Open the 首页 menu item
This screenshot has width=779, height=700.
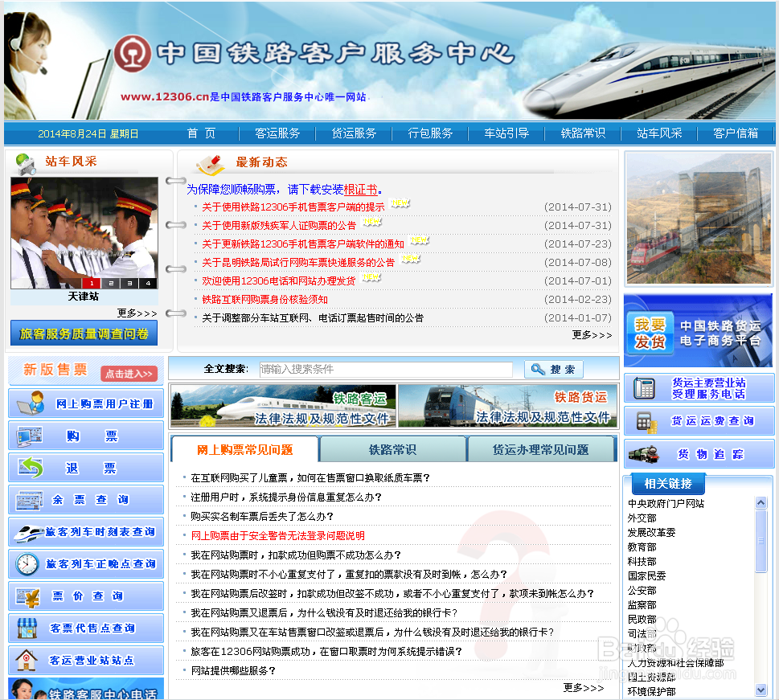[201, 133]
